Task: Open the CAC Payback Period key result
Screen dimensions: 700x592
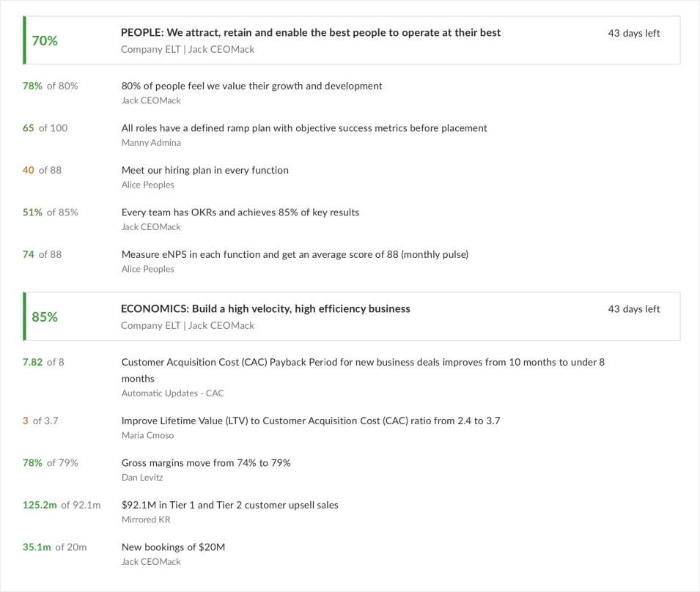Action: [363, 370]
